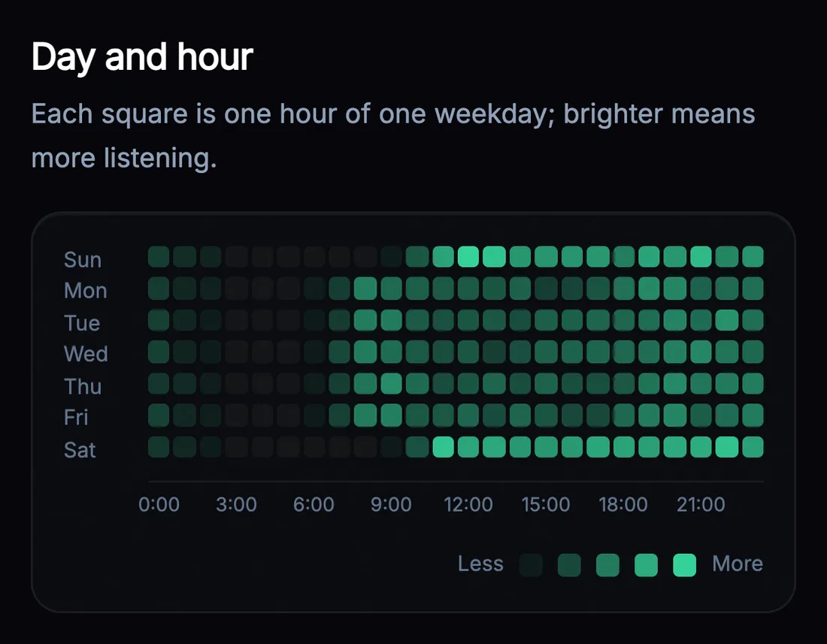
Task: Select the Sunday 12:00 heatmap square
Action: 468,257
